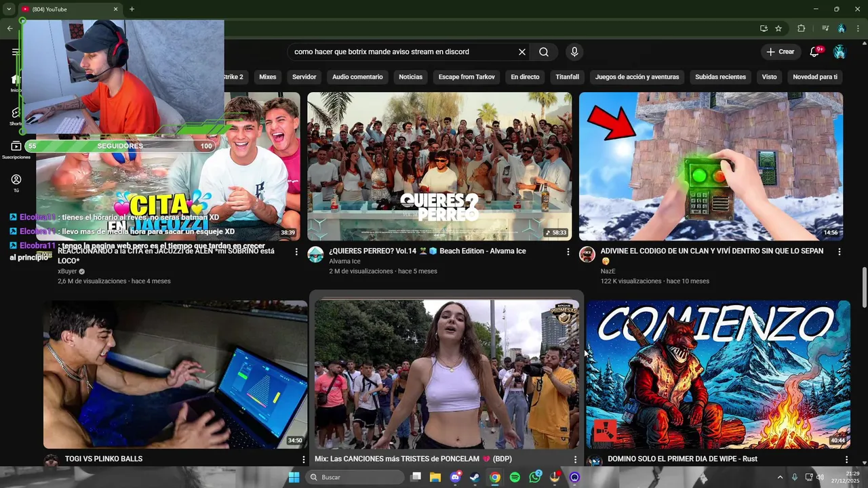Screen dimensions: 868x488
Task: Bookmark this page with star icon
Action: 778,28
